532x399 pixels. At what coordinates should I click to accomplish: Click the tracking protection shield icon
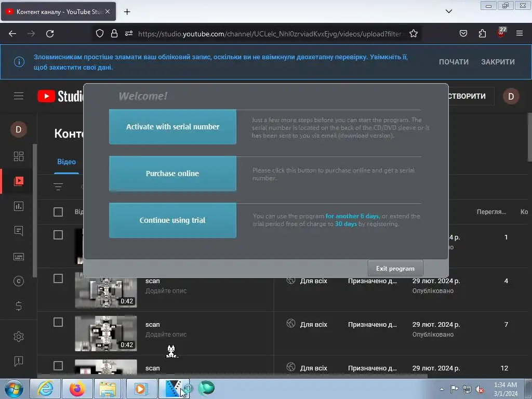(x=99, y=34)
